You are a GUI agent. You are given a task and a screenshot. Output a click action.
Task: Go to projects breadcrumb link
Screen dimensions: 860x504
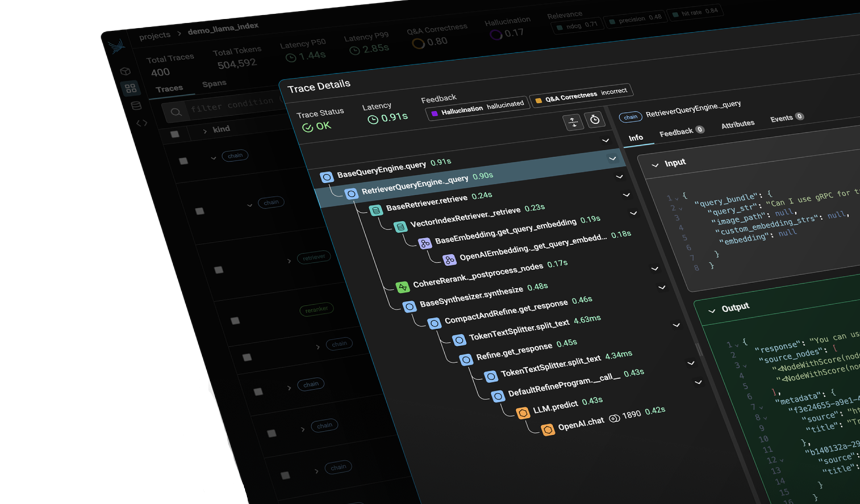click(x=155, y=35)
